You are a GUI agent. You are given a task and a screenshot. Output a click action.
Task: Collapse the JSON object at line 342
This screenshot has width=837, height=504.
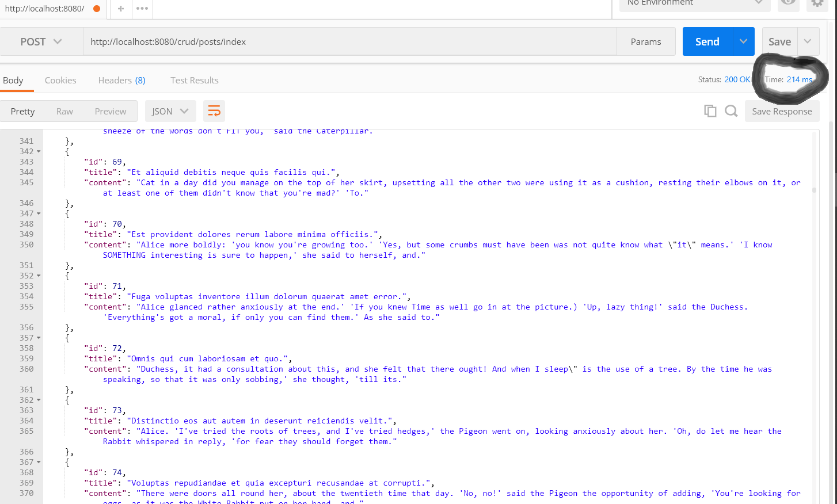click(x=39, y=151)
